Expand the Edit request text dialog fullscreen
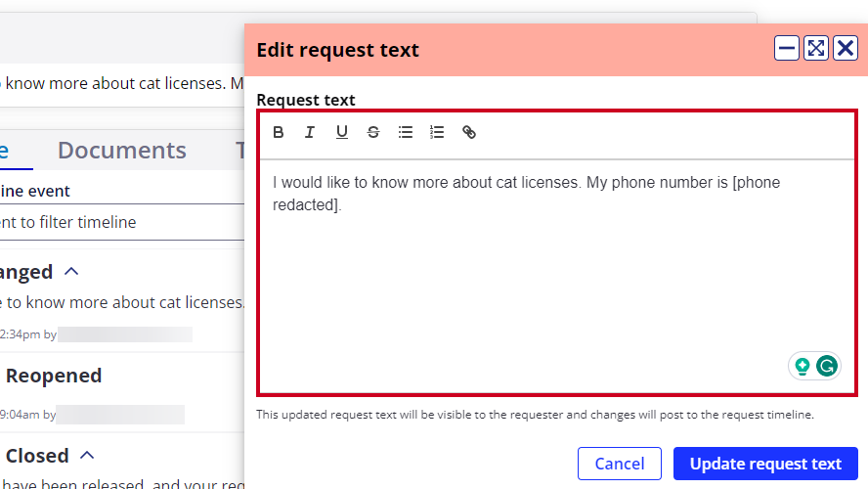 816,48
